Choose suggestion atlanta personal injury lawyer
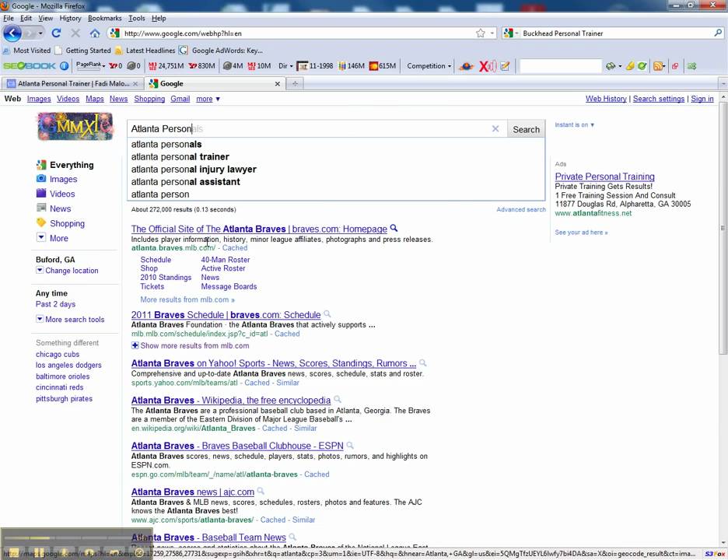 click(x=194, y=170)
